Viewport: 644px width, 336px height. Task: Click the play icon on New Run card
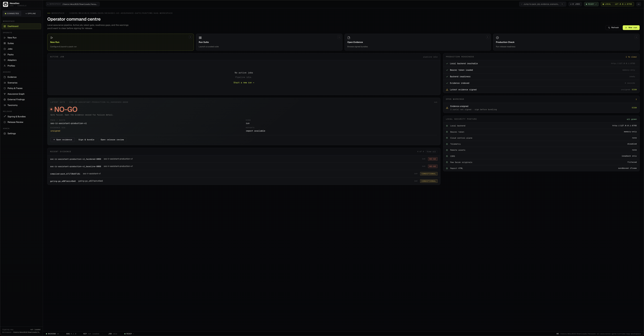(x=52, y=38)
